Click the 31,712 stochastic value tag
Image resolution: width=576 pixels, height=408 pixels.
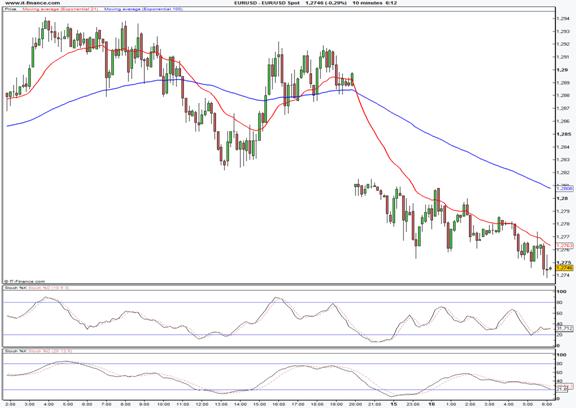pyautogui.click(x=565, y=328)
